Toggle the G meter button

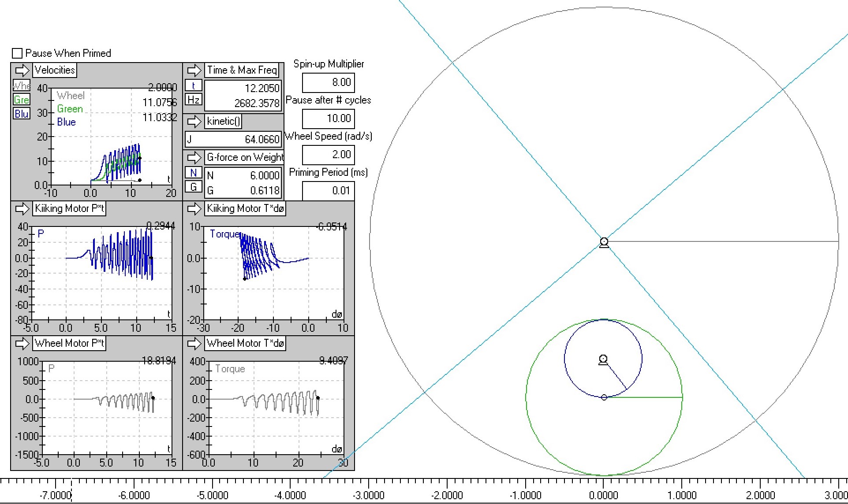click(193, 187)
